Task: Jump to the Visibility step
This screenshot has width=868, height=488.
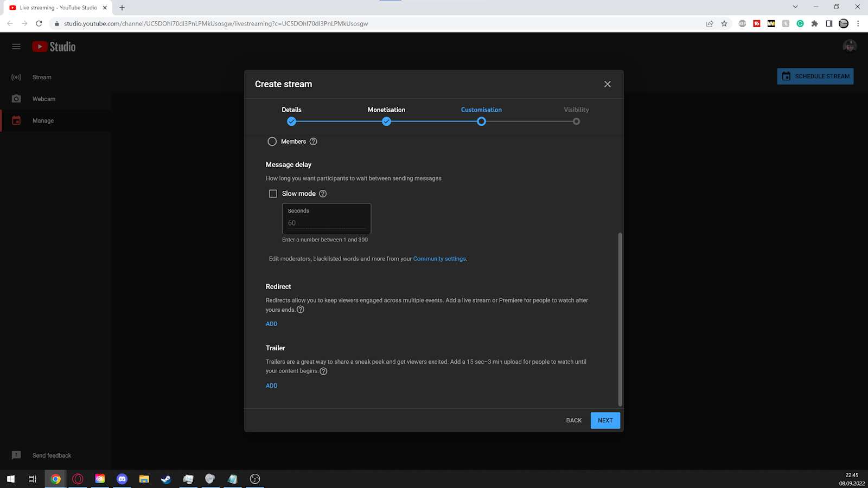Action: 576,115
